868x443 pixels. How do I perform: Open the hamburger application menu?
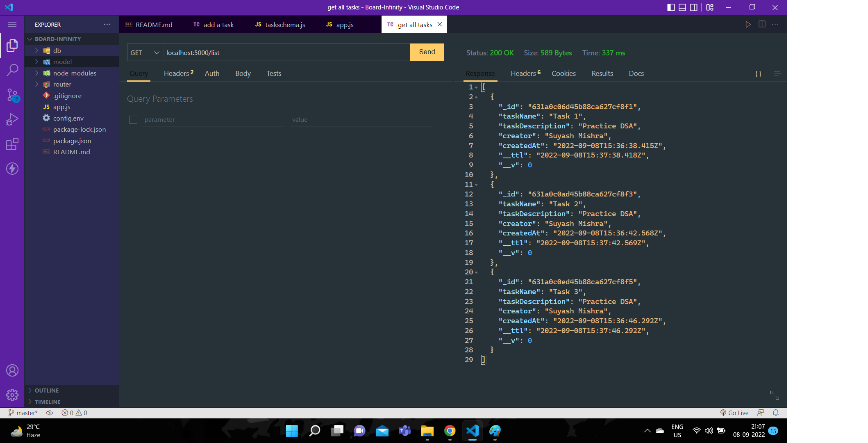click(x=12, y=25)
